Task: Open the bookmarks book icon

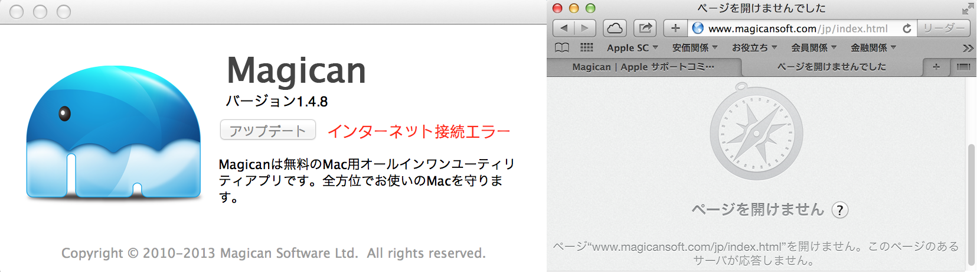Action: pos(562,47)
